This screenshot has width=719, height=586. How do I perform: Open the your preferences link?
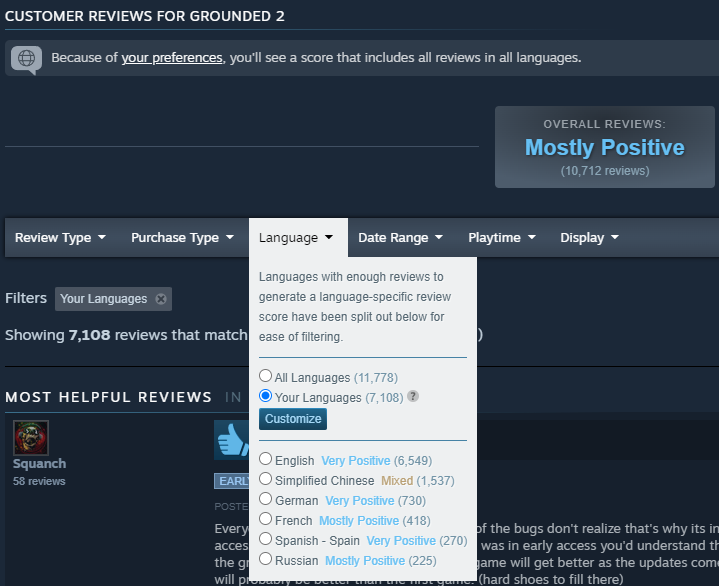(x=172, y=58)
